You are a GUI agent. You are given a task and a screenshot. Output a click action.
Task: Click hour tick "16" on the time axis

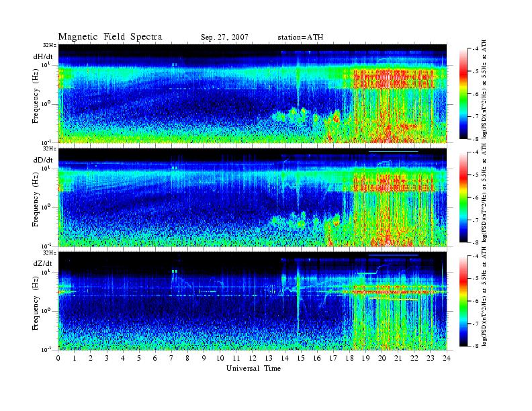pos(317,358)
